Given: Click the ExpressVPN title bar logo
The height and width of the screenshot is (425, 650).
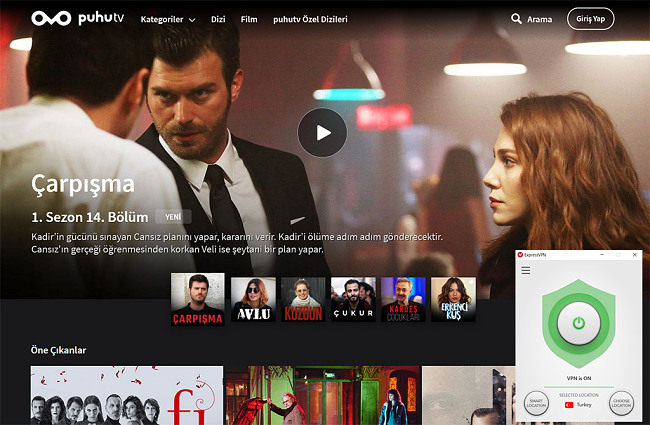Looking at the screenshot, I should [520, 255].
